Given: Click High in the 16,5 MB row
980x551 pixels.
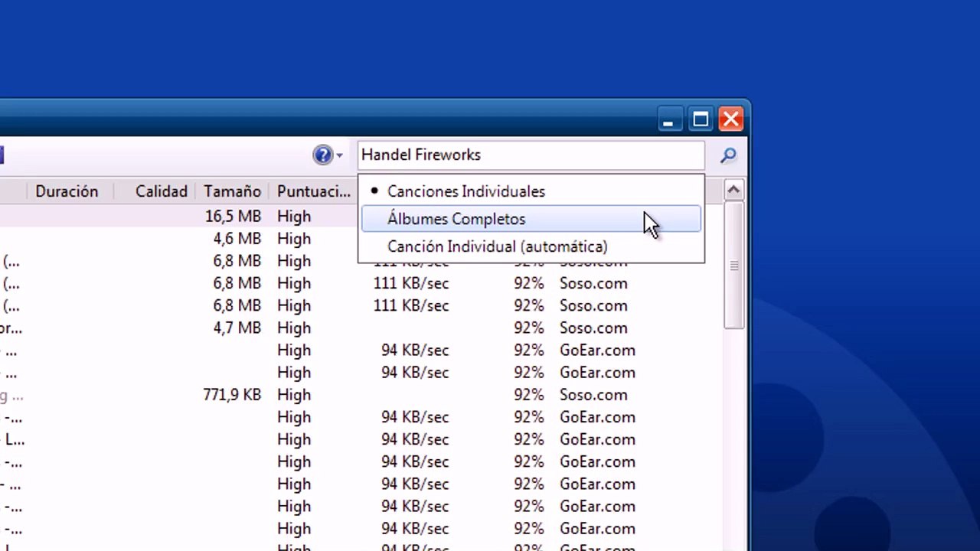Looking at the screenshot, I should (294, 217).
